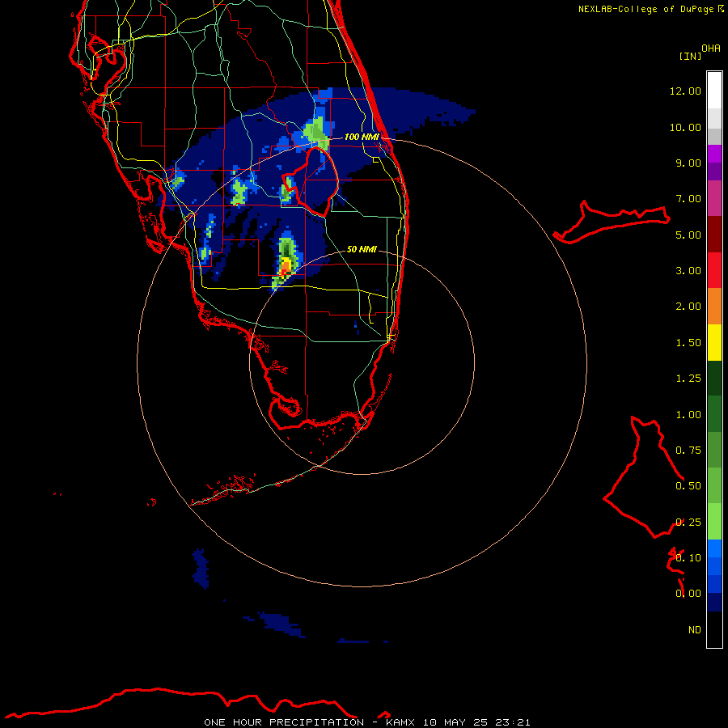
Task: Click the 0.50 legend value
Action: tap(688, 486)
